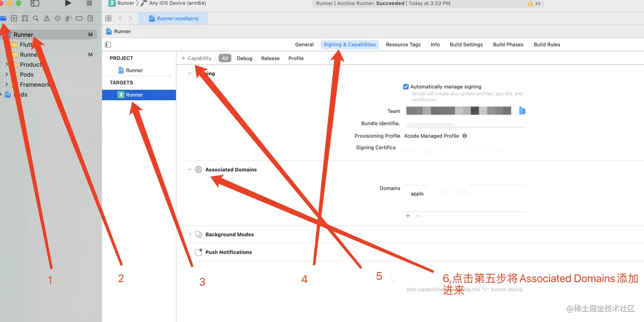Open the Report navigator list icon
This screenshot has width=644, height=322.
(x=90, y=18)
